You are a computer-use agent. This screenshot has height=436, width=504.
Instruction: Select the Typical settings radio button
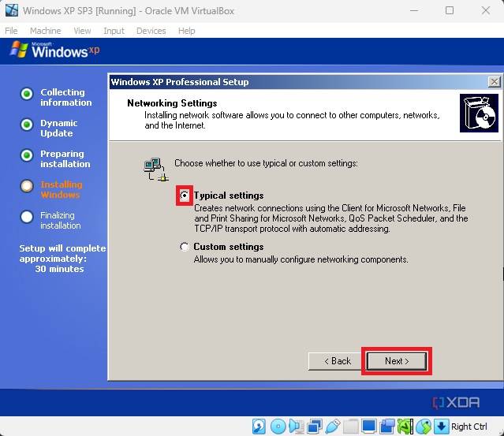pos(185,195)
